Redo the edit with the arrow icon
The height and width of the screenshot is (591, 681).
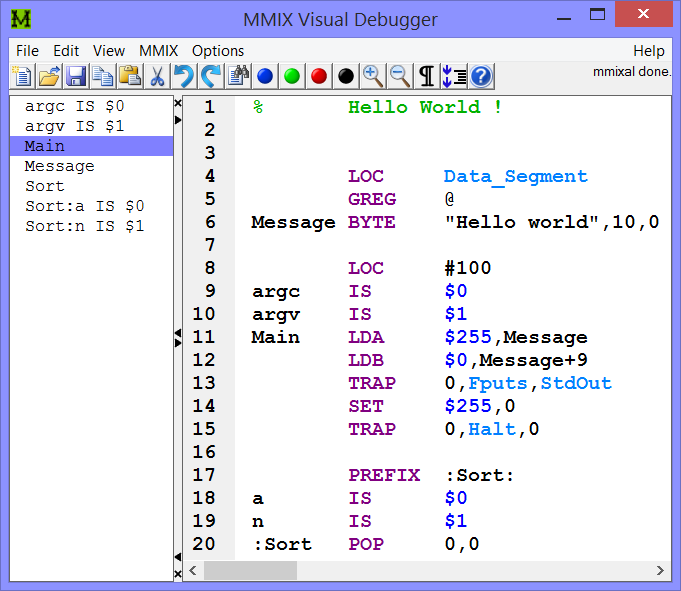click(211, 76)
